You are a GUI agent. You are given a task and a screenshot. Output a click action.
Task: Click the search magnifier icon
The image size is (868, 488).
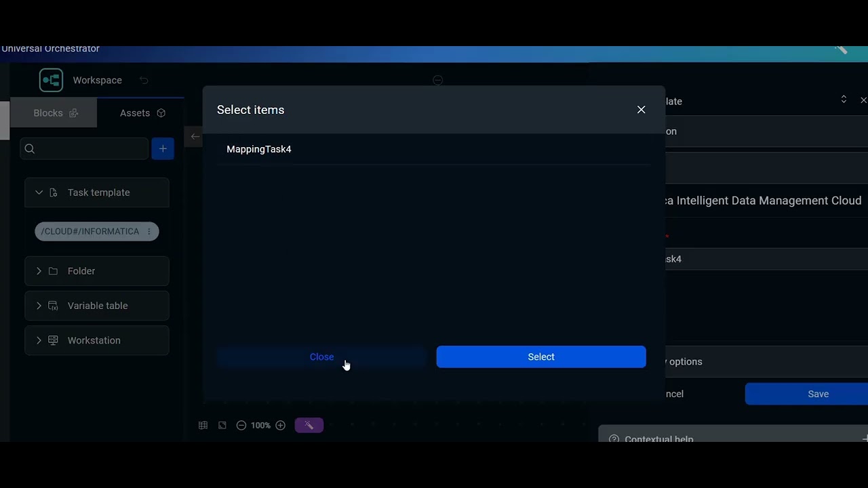click(x=29, y=148)
